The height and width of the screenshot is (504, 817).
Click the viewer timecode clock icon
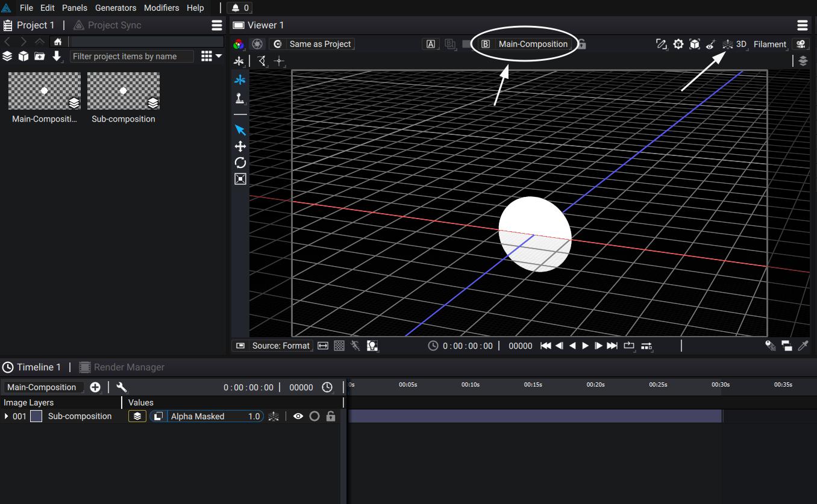point(433,346)
